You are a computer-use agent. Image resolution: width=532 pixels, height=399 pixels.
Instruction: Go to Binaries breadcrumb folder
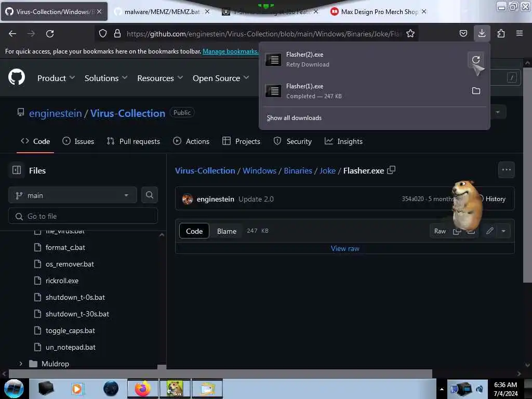298,170
